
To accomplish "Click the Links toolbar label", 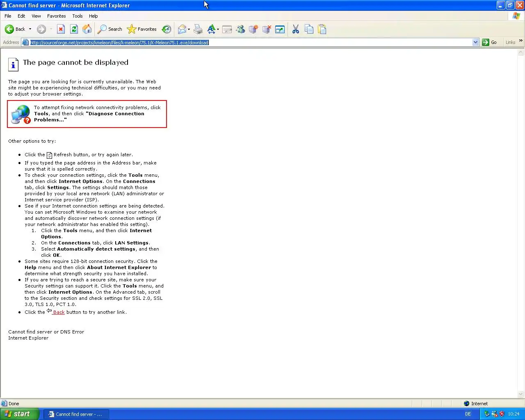I will coord(510,42).
